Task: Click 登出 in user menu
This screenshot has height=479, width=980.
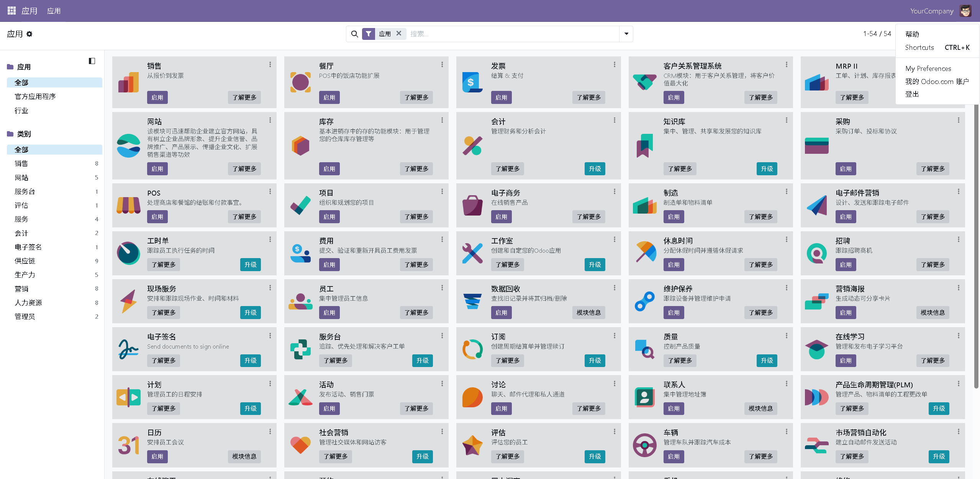Action: pos(912,94)
